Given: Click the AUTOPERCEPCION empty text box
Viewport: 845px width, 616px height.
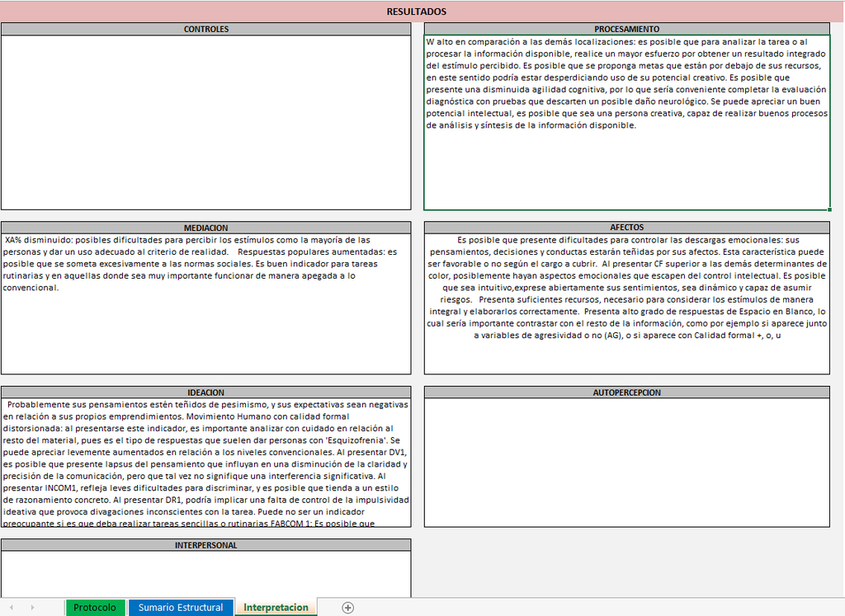Looking at the screenshot, I should click(627, 462).
